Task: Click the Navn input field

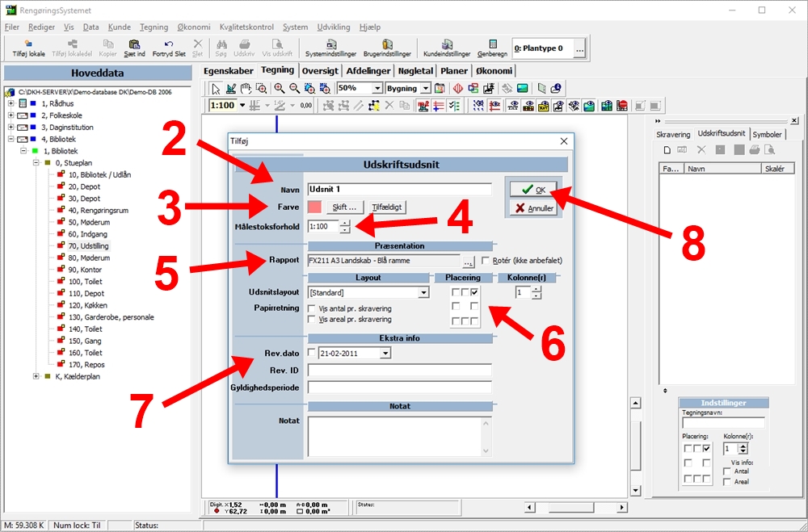Action: (x=399, y=190)
